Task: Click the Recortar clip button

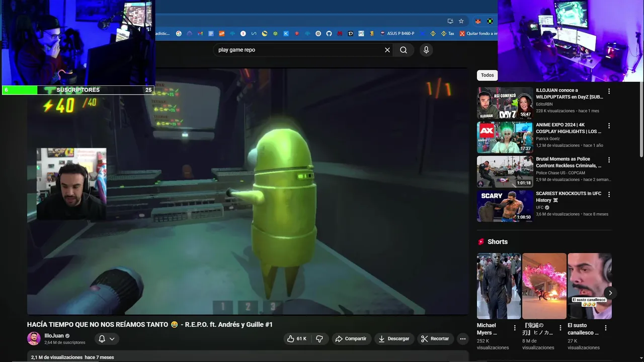Action: 435,339
